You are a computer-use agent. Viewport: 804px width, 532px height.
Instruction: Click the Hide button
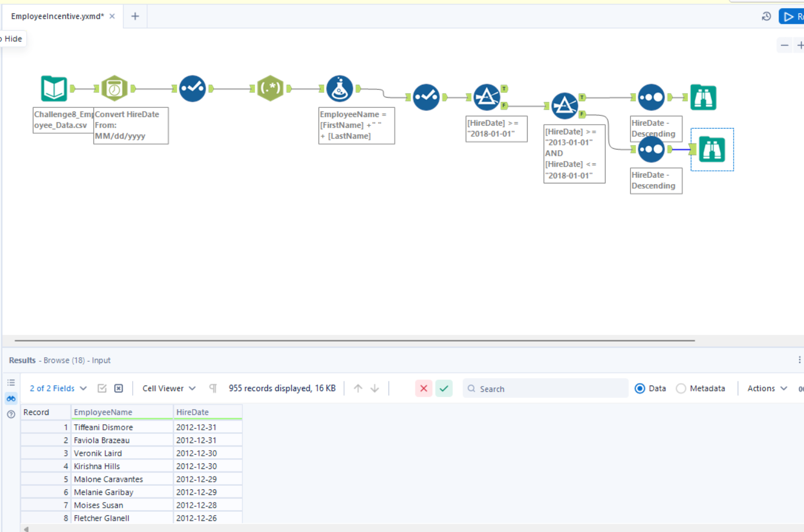point(12,39)
